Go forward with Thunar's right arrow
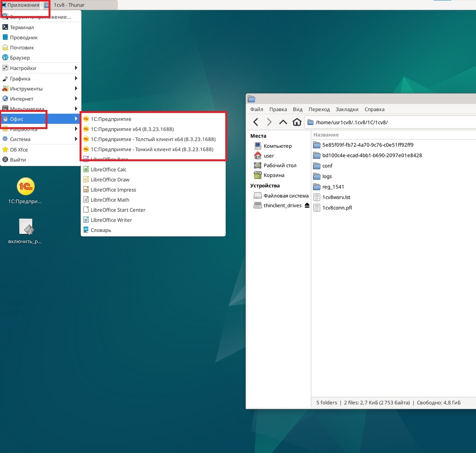476x453 pixels. point(269,122)
